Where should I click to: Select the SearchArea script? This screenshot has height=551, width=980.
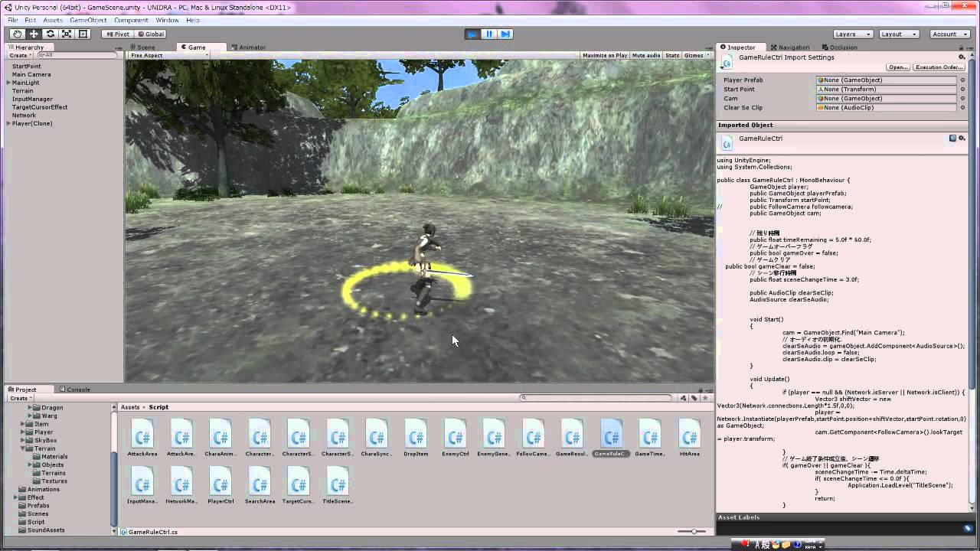[x=260, y=486]
